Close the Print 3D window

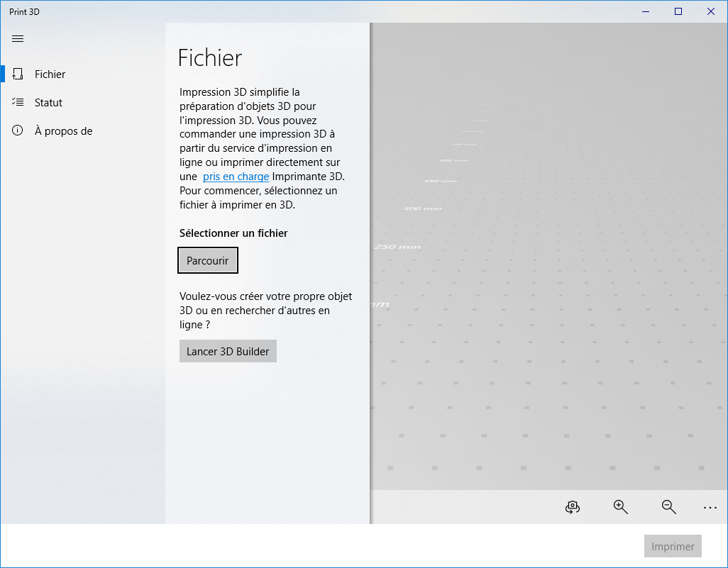click(711, 11)
